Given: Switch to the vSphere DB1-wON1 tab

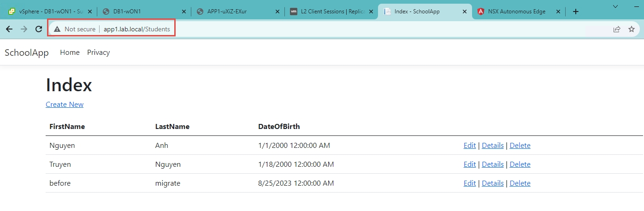Looking at the screenshot, I should point(46,12).
